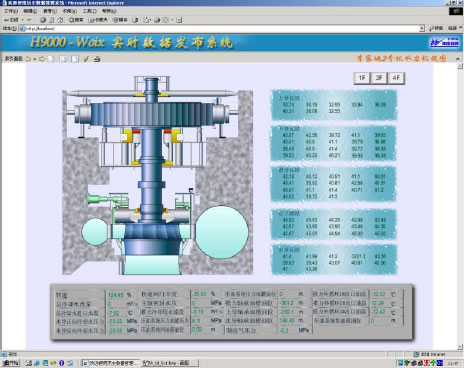This screenshot has width=464, height=368.
Task: Switch to unit 1F view
Action: tap(362, 78)
